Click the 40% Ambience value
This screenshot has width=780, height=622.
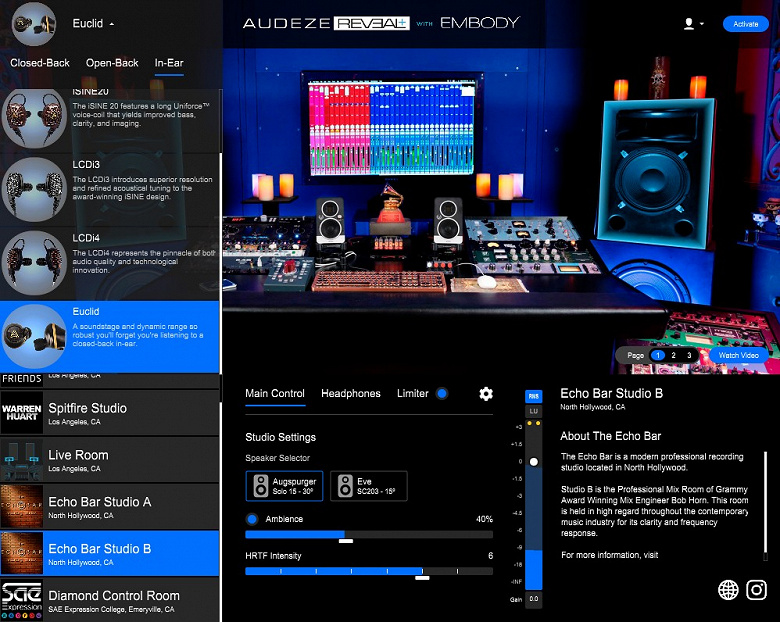click(484, 519)
